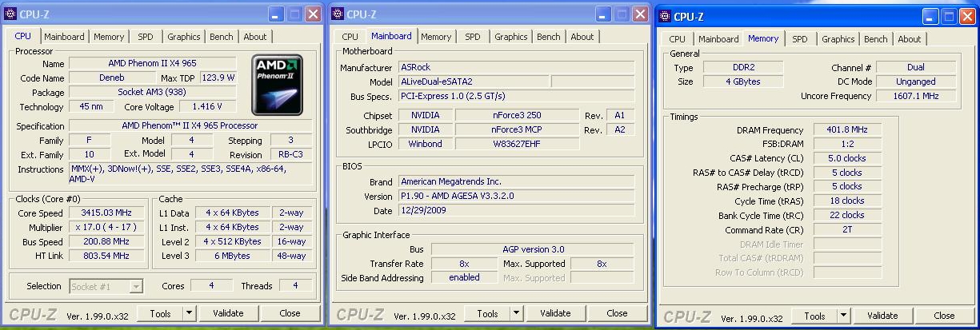Click the Uncore Frequency value 1607.1 MHz
Image resolution: width=980 pixels, height=330 pixels.
pos(916,96)
